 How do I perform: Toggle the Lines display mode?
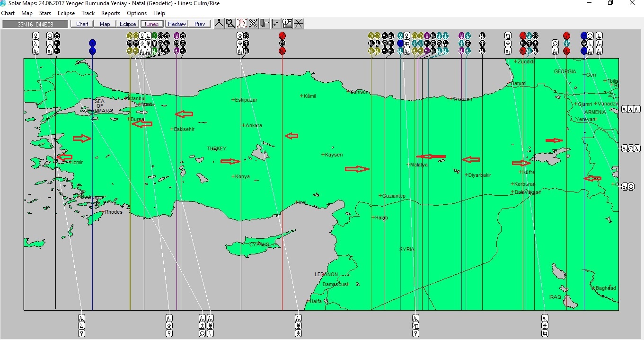pyautogui.click(x=152, y=24)
